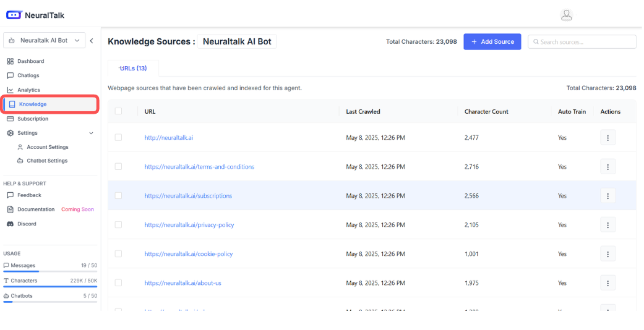
Task: Click the Messages usage icon
Action: 6,266
